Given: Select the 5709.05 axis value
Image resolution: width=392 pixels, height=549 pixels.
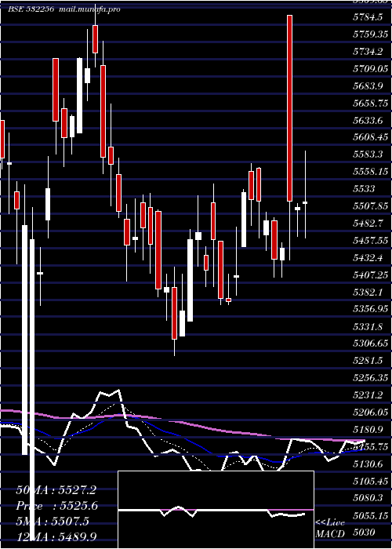Looking at the screenshot, I should tap(370, 69).
